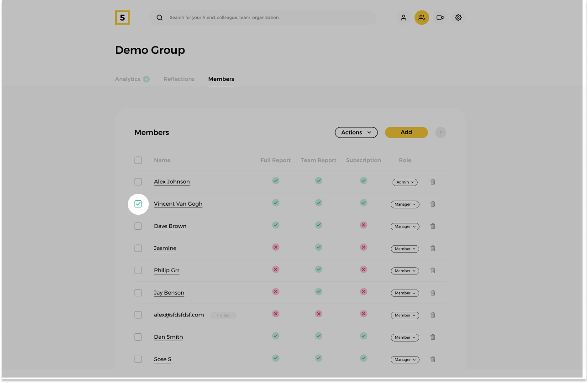Delete Alex Johnson with trash icon
588x383 pixels.
pyautogui.click(x=432, y=182)
